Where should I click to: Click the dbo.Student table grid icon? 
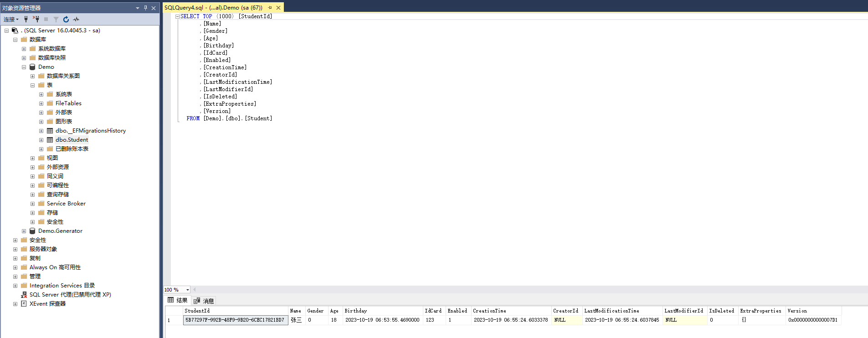50,140
